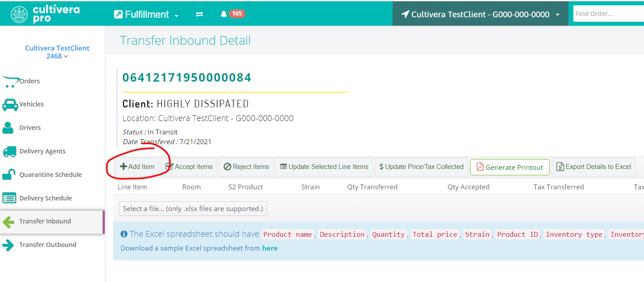Screen dimensions: 644x282
Task: Click the Line Item column header
Action: (x=132, y=187)
